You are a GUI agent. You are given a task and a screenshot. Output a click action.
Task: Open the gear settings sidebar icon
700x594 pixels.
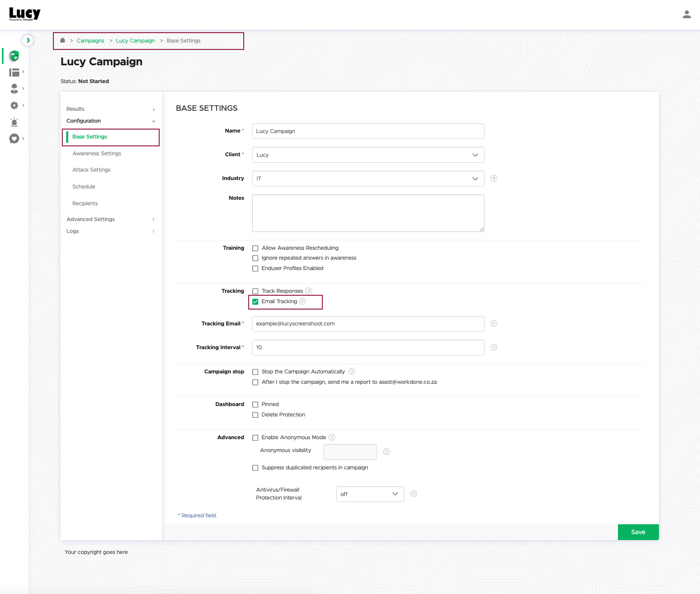pyautogui.click(x=14, y=105)
